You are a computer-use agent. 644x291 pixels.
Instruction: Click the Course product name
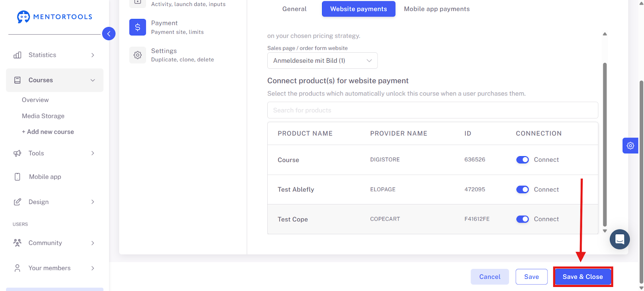(x=288, y=160)
